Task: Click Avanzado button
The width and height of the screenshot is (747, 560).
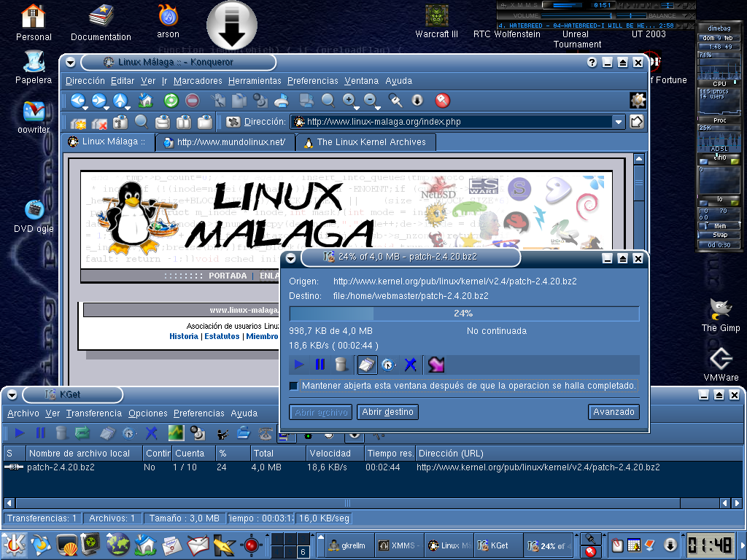Action: click(614, 412)
